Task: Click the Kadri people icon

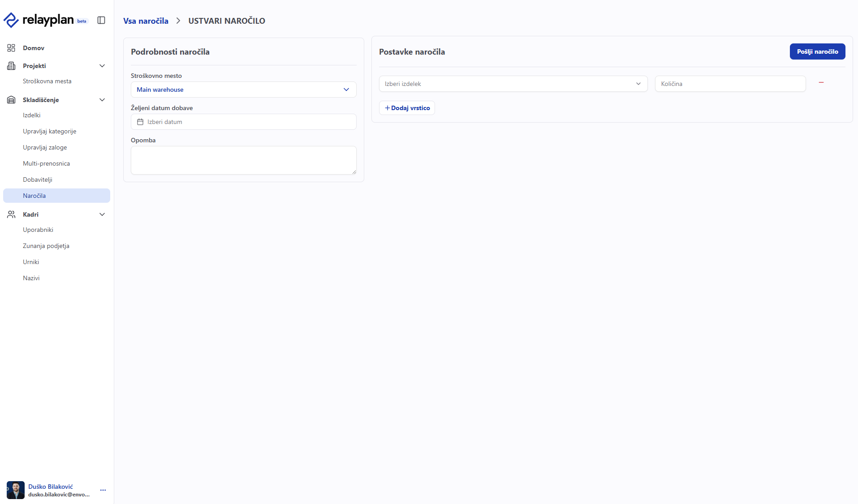Action: point(11,214)
